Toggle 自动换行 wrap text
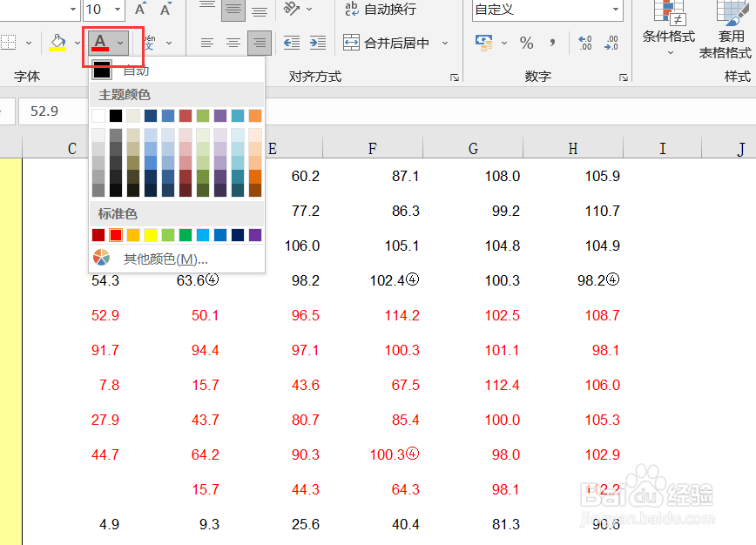The height and width of the screenshot is (545, 756). click(x=381, y=9)
